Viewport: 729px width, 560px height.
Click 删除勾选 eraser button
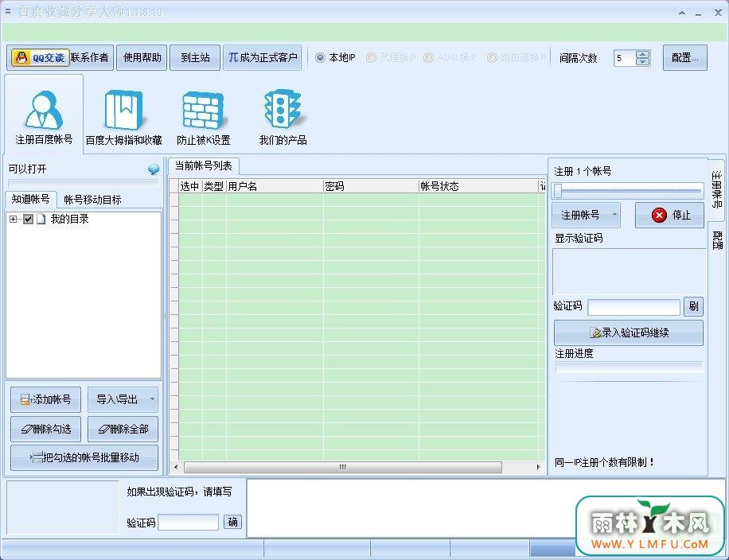[x=45, y=429]
